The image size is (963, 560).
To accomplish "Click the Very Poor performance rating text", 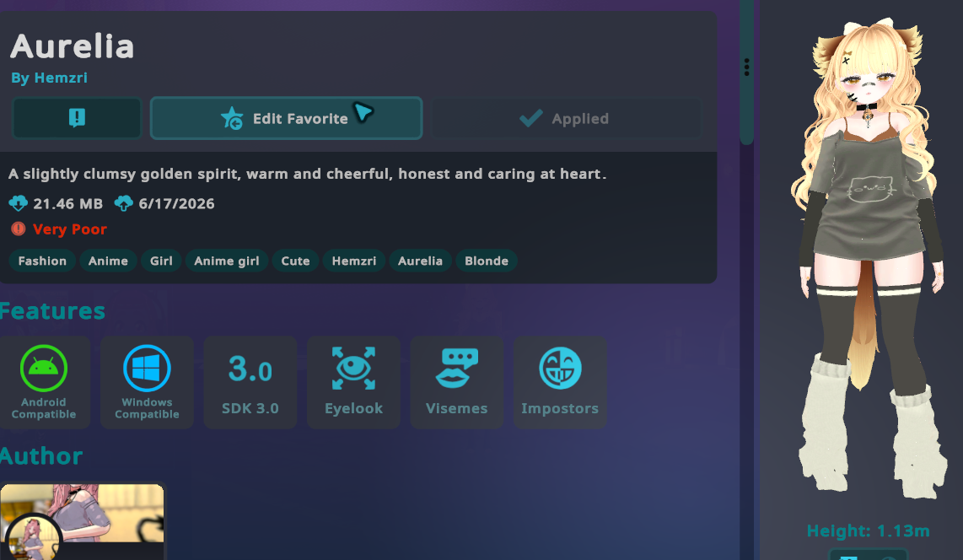I will (x=70, y=229).
